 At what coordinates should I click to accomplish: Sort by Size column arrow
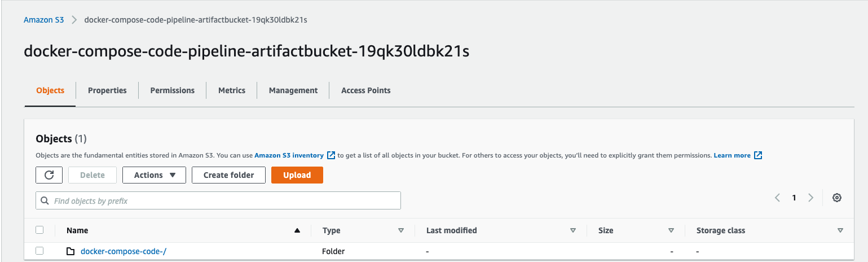pos(671,230)
